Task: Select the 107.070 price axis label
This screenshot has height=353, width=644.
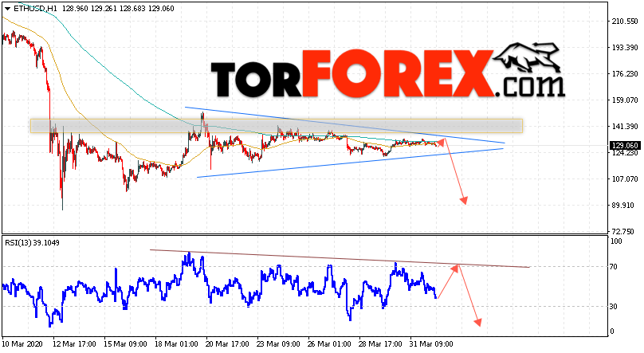Action: pyautogui.click(x=625, y=179)
